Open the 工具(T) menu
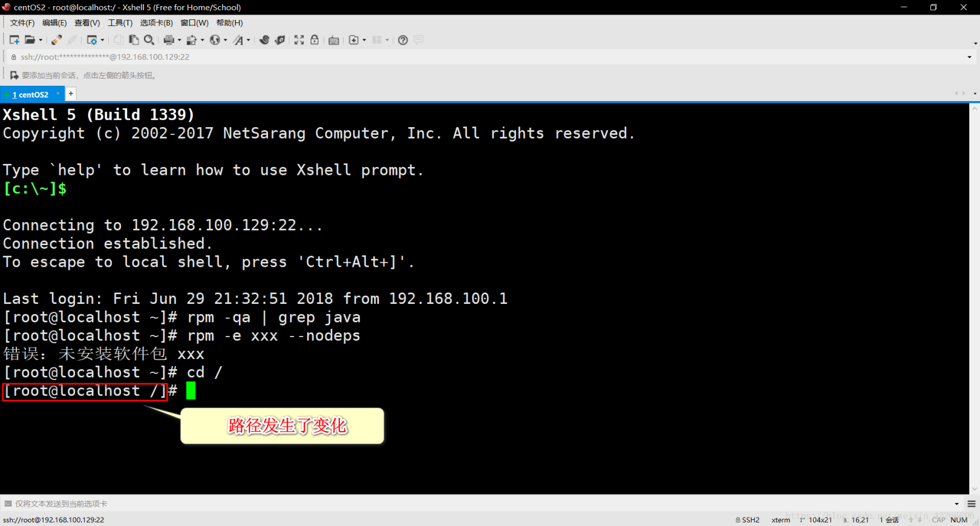Viewport: 980px width, 526px height. tap(120, 23)
